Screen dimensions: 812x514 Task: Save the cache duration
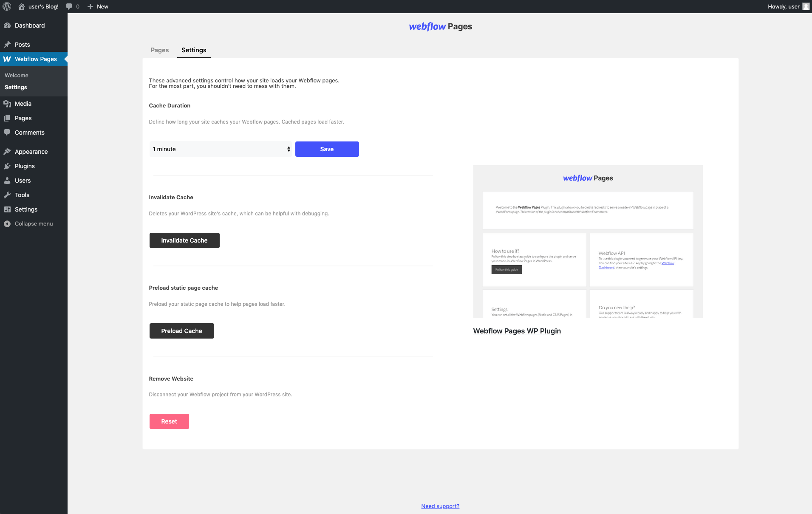[327, 149]
